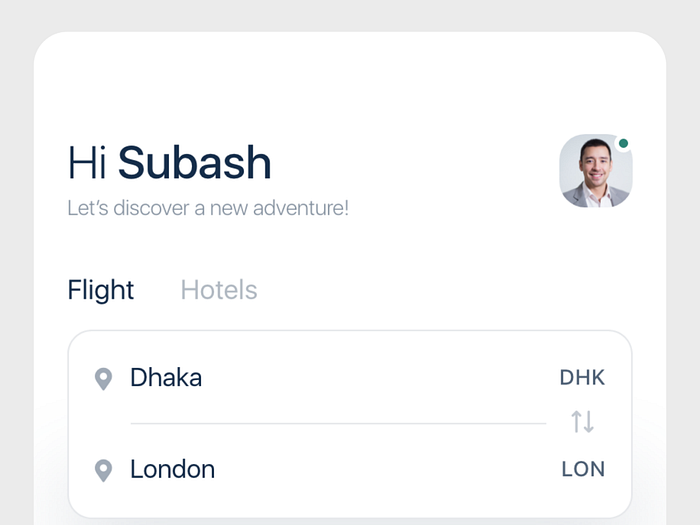
Task: Click the empty space between Dhaka and DHK
Action: 380,378
